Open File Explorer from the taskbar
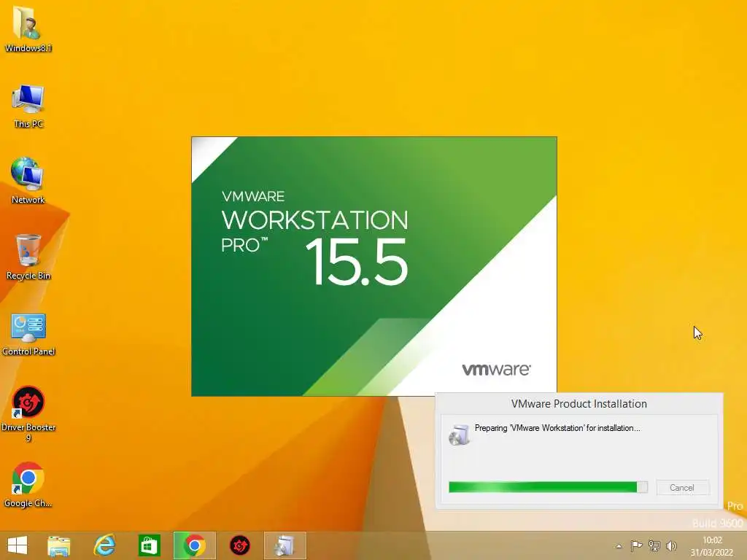The height and width of the screenshot is (560, 747). point(58,545)
